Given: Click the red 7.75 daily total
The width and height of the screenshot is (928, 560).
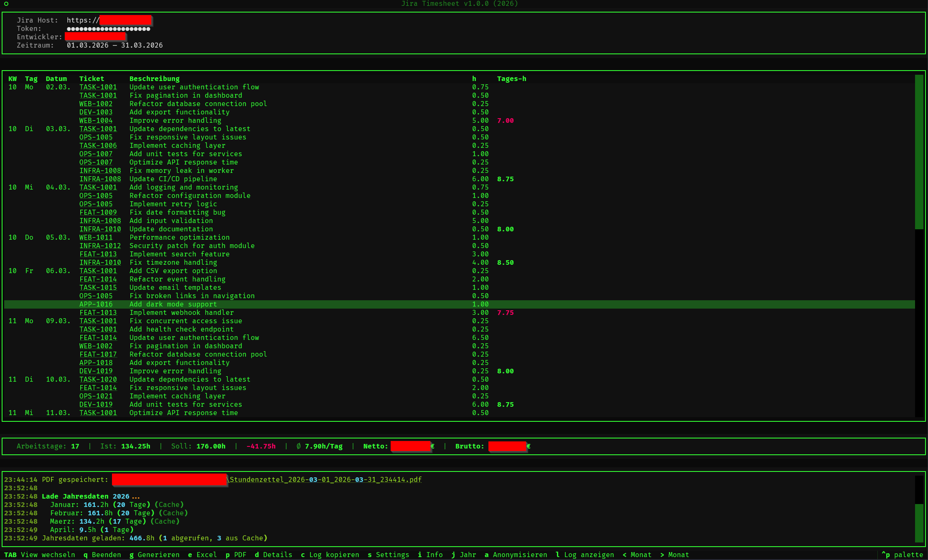Looking at the screenshot, I should click(506, 312).
